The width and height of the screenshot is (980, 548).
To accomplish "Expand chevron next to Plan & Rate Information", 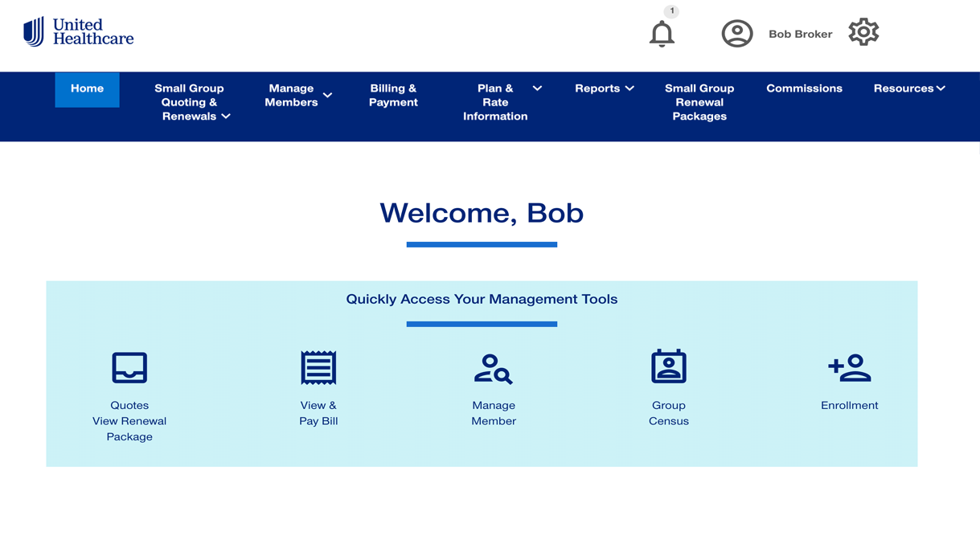I will 537,88.
